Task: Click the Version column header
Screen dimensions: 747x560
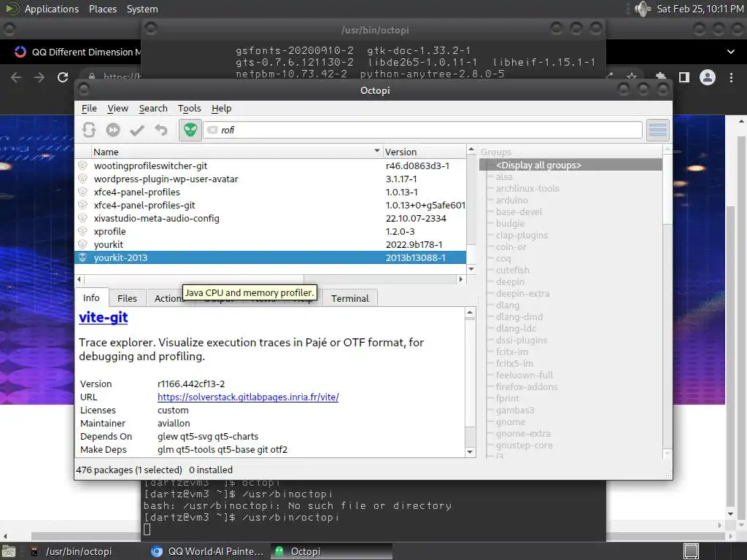Action: tap(424, 152)
